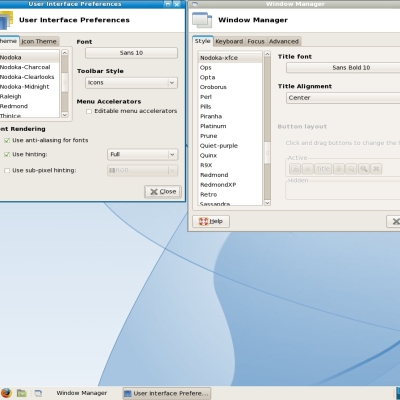Screen dimensions: 400x400
Task: Click the theme list scroll-up arrow
Action: pyautogui.click(x=65, y=53)
